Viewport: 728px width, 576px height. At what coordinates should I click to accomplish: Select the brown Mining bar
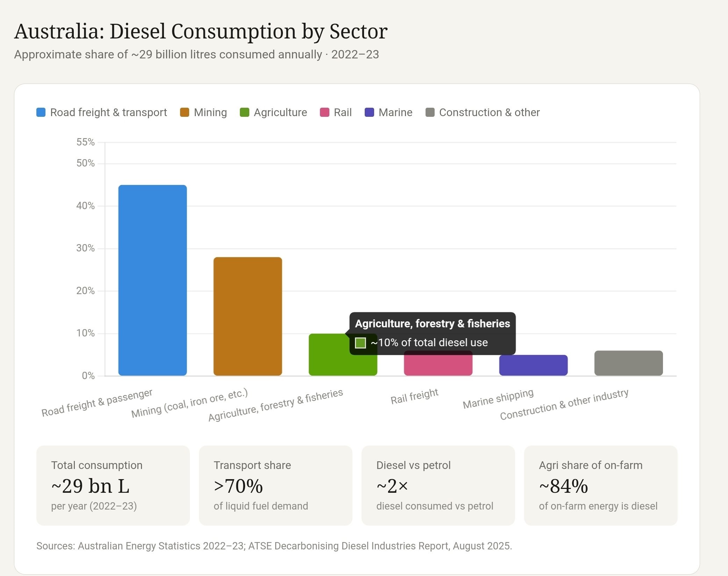(248, 316)
